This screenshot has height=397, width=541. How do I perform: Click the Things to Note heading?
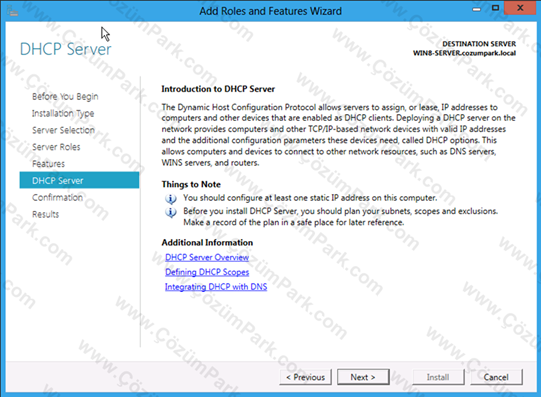pos(191,185)
